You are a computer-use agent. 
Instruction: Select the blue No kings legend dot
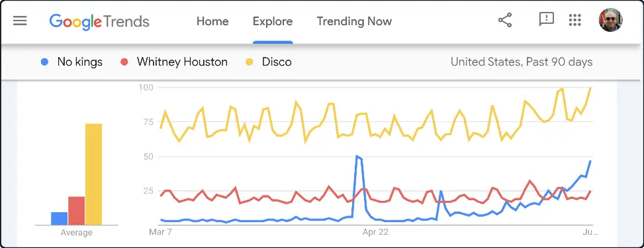pos(45,62)
